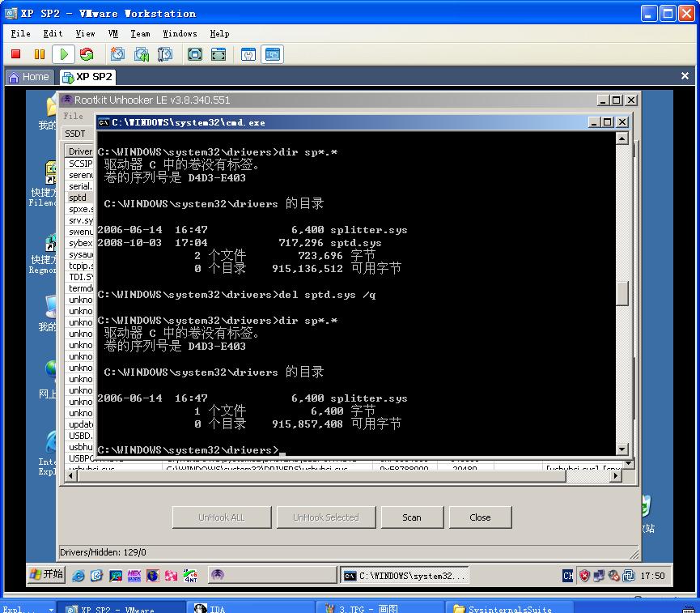This screenshot has width=700, height=613.
Task: Click the Rootkit Unhooker title bar icon
Action: (x=66, y=100)
